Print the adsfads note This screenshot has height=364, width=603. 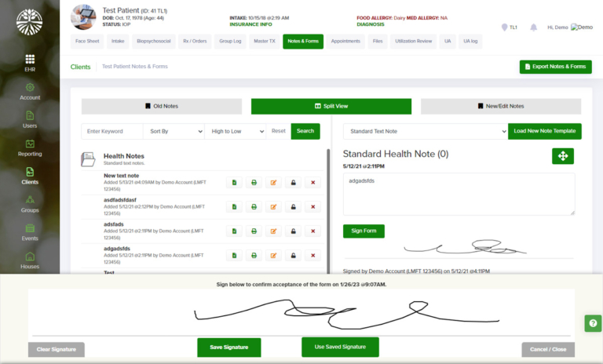254,231
